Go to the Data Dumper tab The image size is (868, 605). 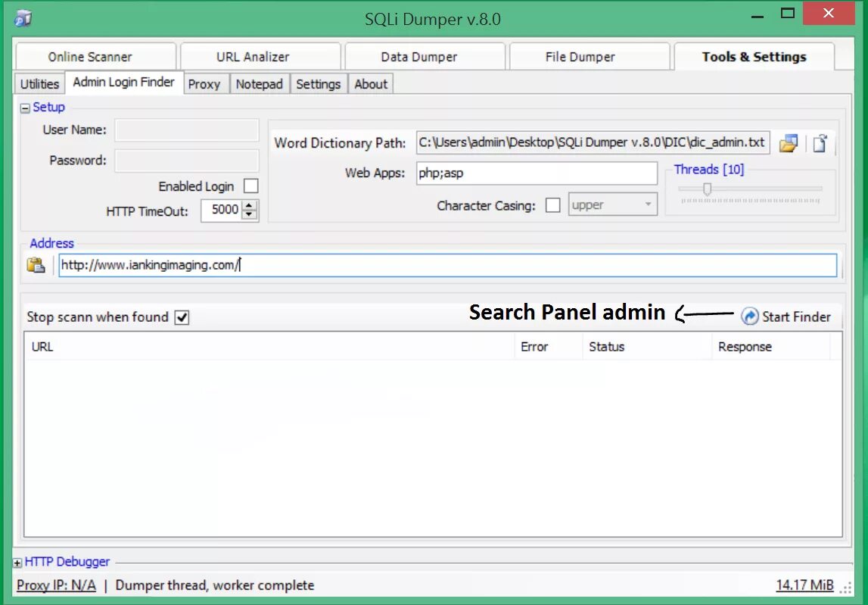tap(425, 57)
